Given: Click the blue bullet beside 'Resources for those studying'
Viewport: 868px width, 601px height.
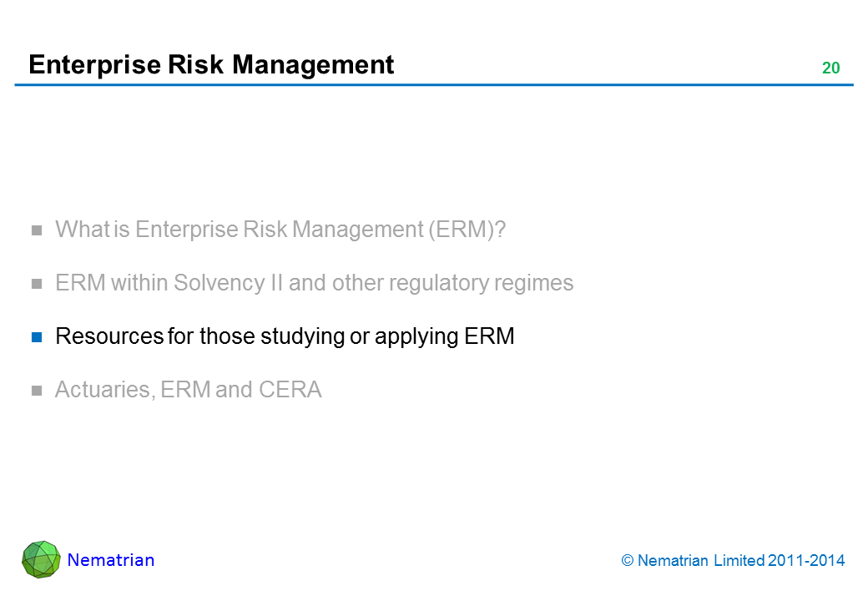Looking at the screenshot, I should tap(37, 337).
